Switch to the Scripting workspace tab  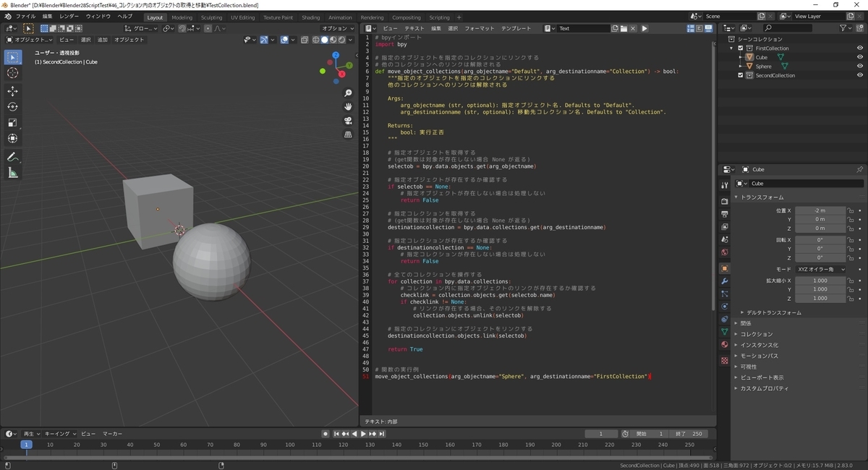[439, 17]
